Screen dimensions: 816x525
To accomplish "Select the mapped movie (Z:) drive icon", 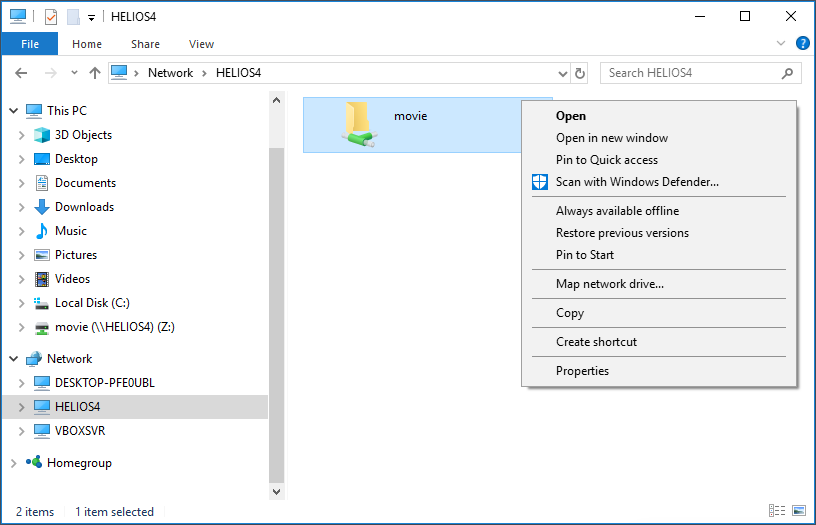I will click(42, 327).
